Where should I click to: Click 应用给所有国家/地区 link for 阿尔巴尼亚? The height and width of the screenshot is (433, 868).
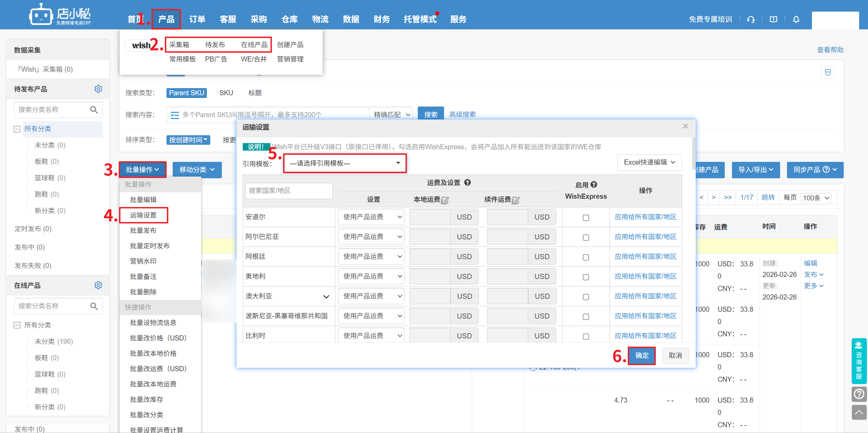click(645, 237)
